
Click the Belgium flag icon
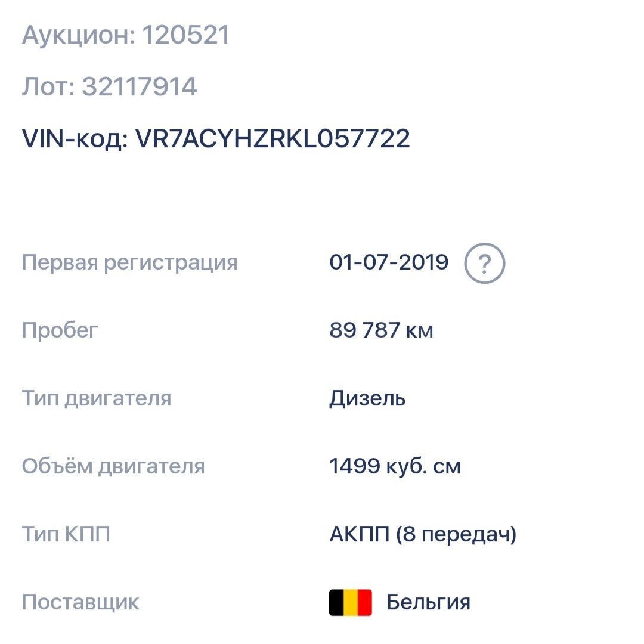(x=351, y=602)
